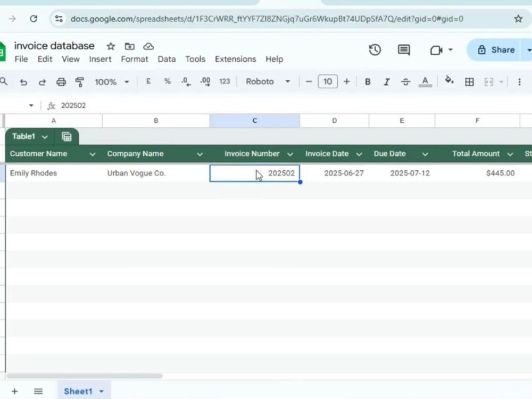
Task: Open more number formats 123
Action: [225, 81]
